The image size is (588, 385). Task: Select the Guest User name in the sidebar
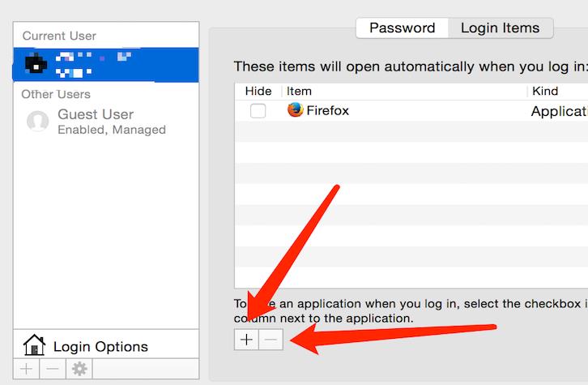click(x=96, y=114)
